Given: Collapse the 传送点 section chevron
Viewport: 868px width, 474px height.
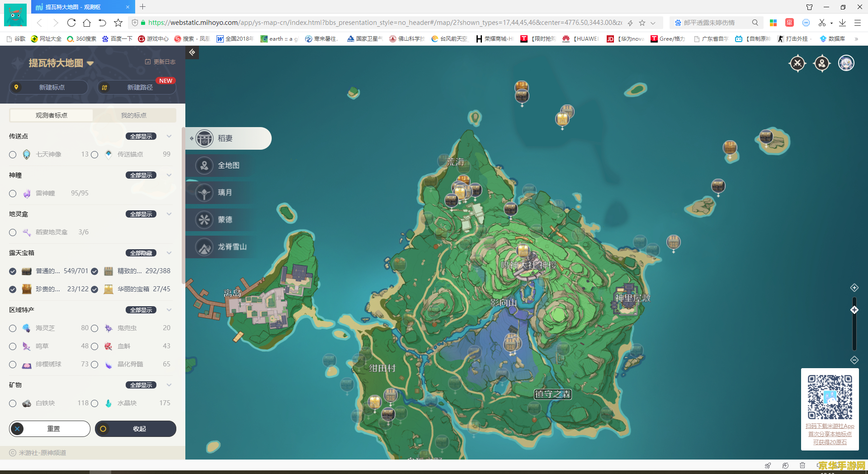Looking at the screenshot, I should coord(169,136).
